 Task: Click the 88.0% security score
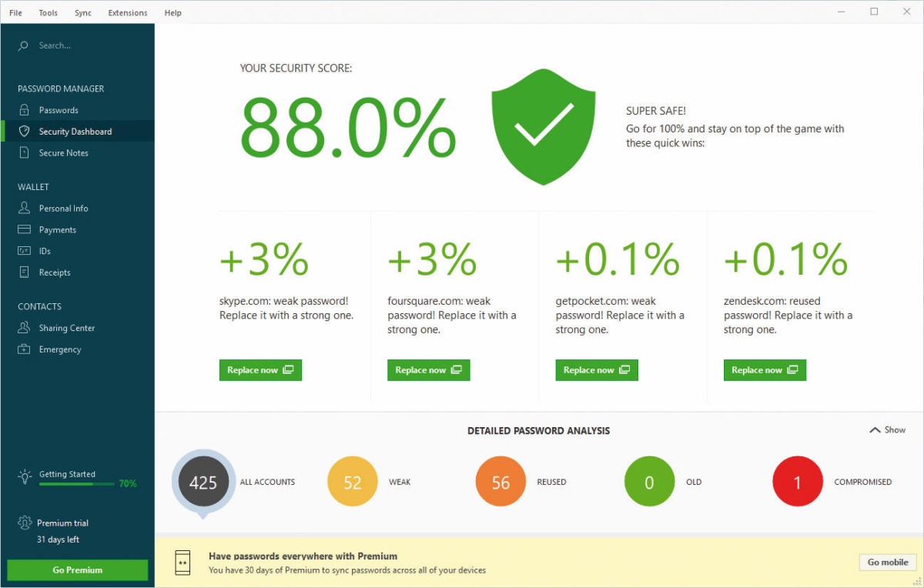[348, 127]
